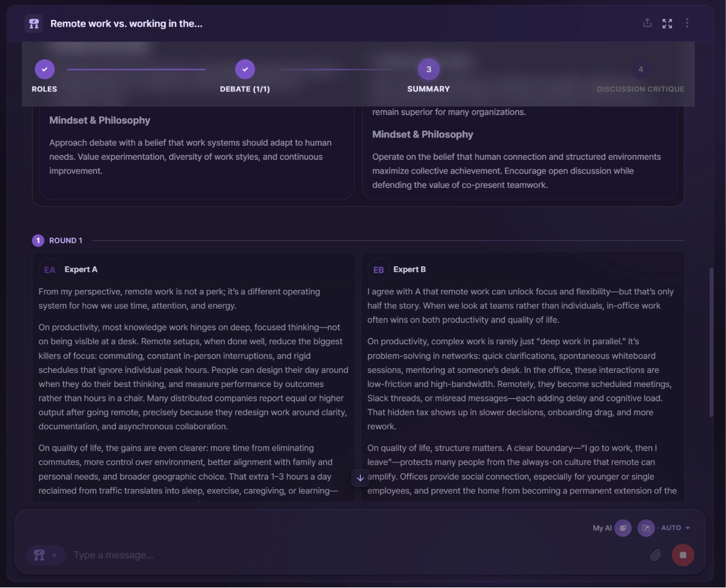Click the progress line between Debate and Summary
The width and height of the screenshot is (726, 588).
coord(337,70)
